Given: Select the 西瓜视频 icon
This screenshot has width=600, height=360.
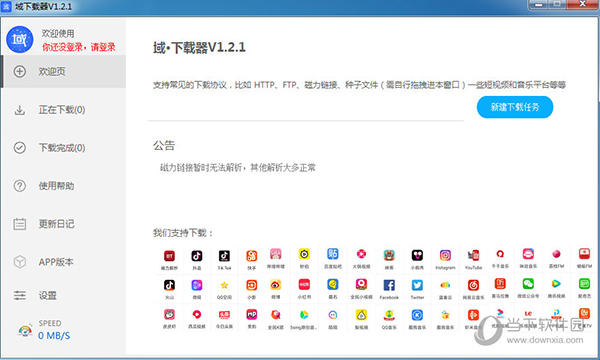Looking at the screenshot, I should [x=197, y=314].
